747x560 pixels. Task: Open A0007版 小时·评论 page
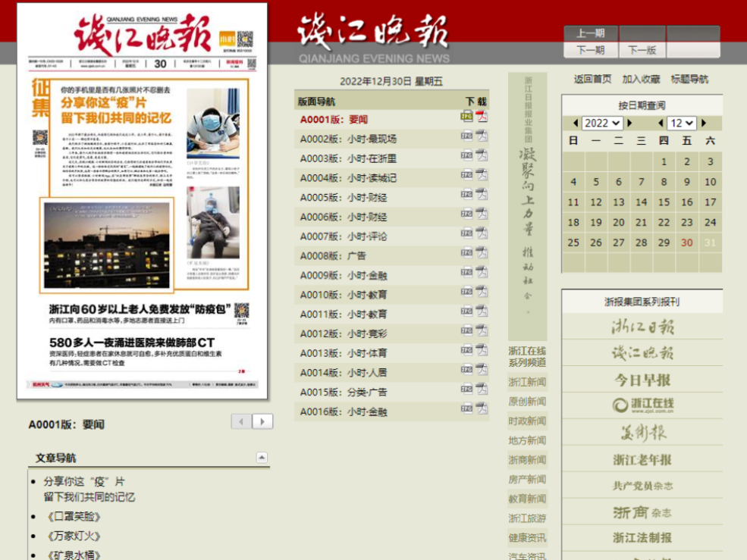344,236
